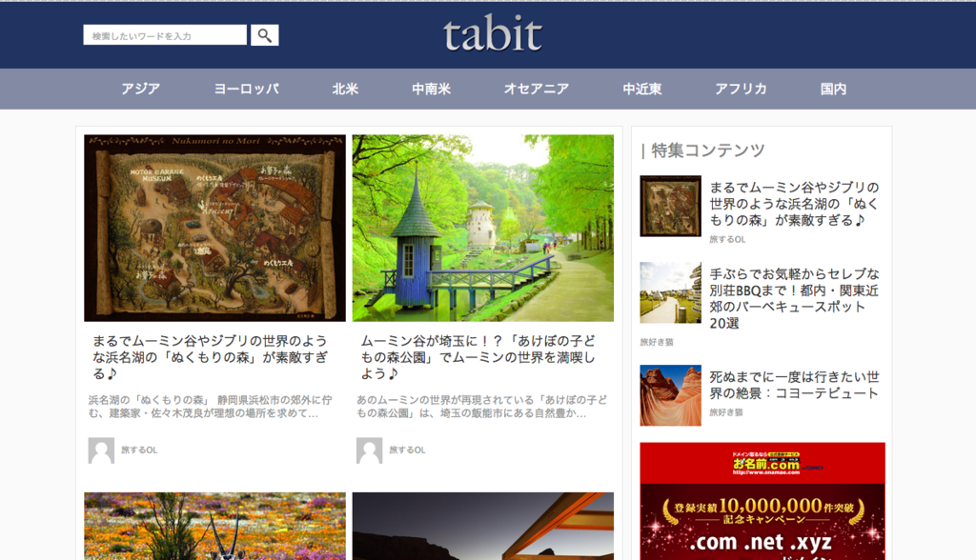Click 旅好き猫 under the コヨーテビュート item
This screenshot has width=976, height=560.
coord(725,412)
